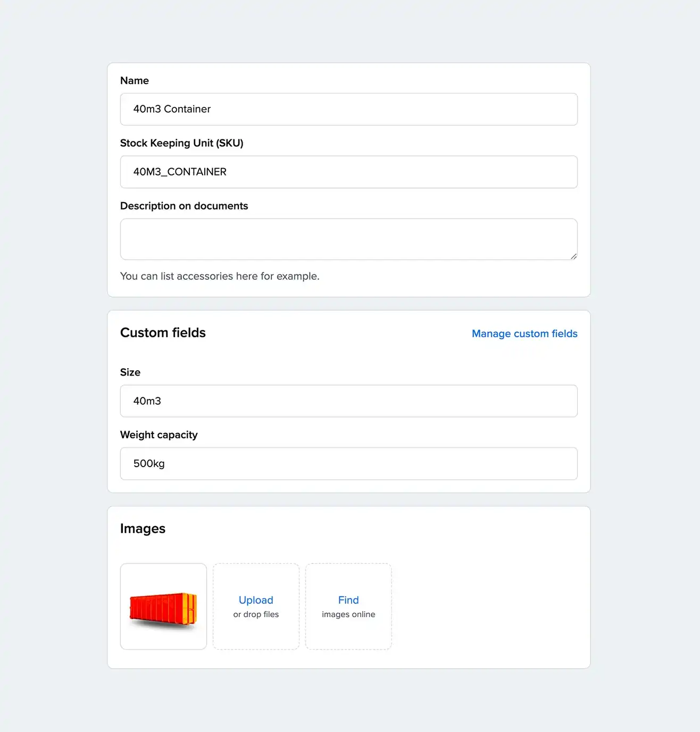This screenshot has height=732, width=700.
Task: Click the Size label in Custom fields
Action: point(130,372)
